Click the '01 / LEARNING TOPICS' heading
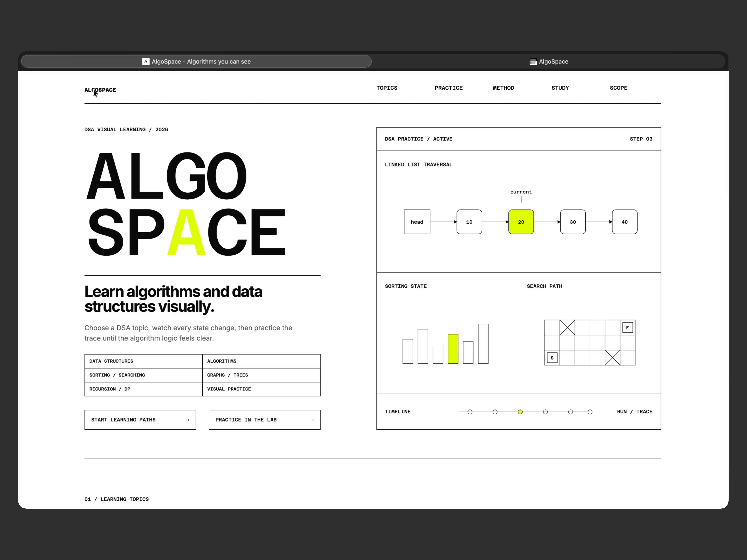 point(116,499)
